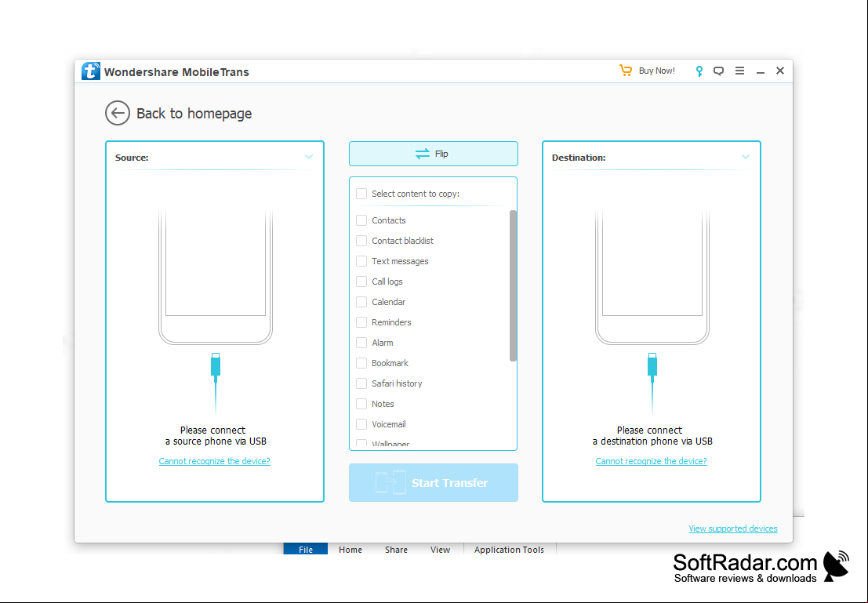Click the back arrow circle icon
The width and height of the screenshot is (868, 603).
click(x=118, y=114)
